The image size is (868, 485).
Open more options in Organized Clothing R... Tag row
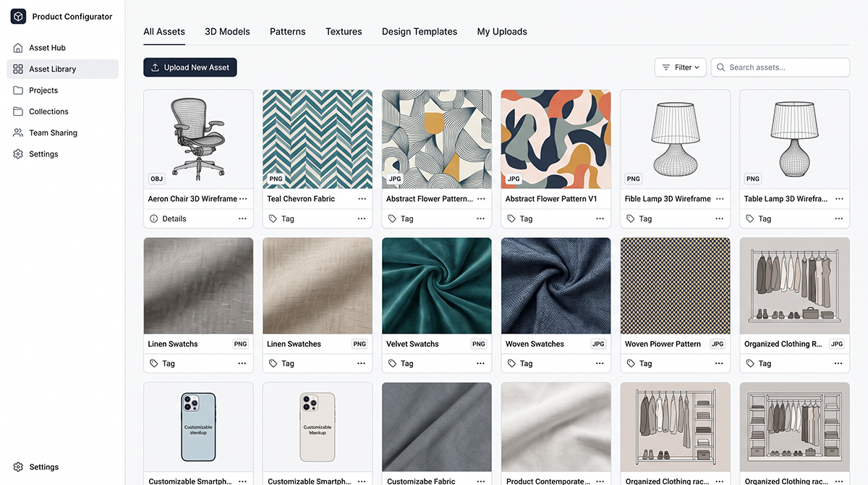tap(839, 363)
